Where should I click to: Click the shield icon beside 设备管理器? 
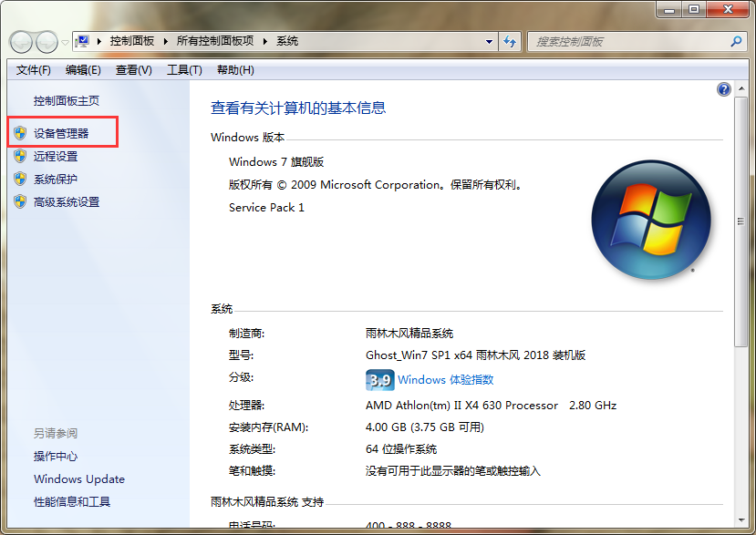point(20,133)
